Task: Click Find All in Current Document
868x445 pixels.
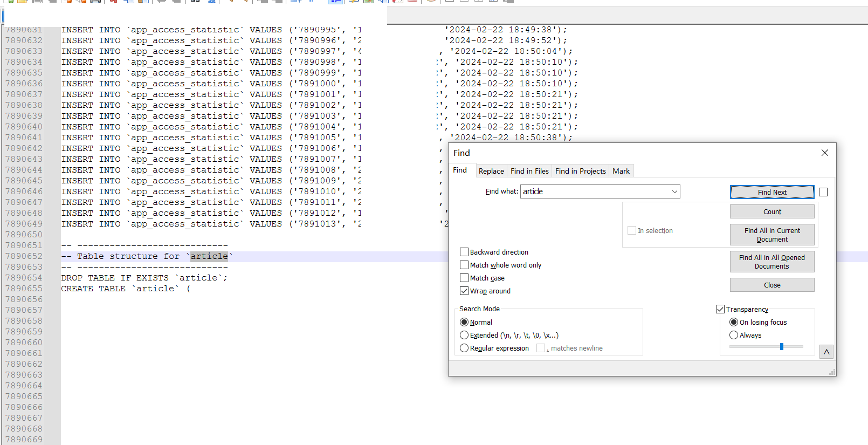Action: coord(772,235)
